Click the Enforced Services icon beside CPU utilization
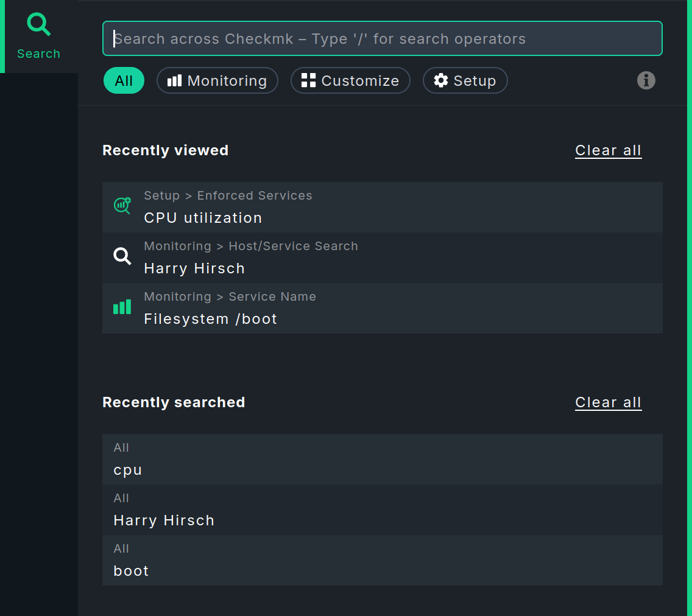 point(122,206)
